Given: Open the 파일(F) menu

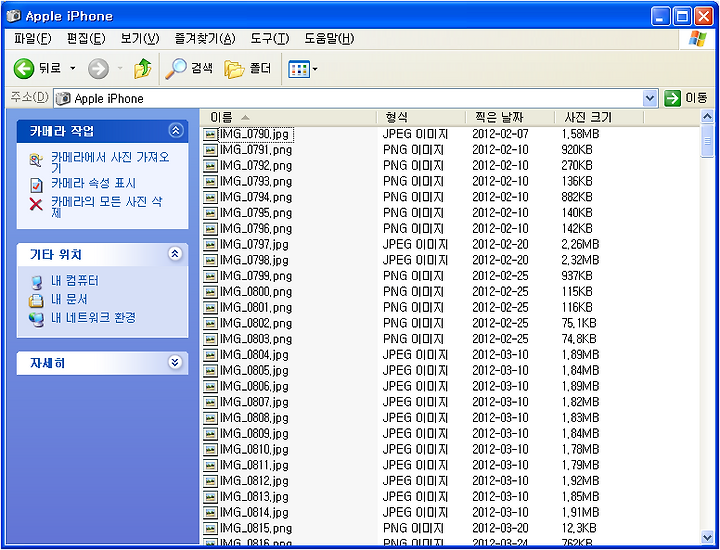Looking at the screenshot, I should [x=33, y=39].
